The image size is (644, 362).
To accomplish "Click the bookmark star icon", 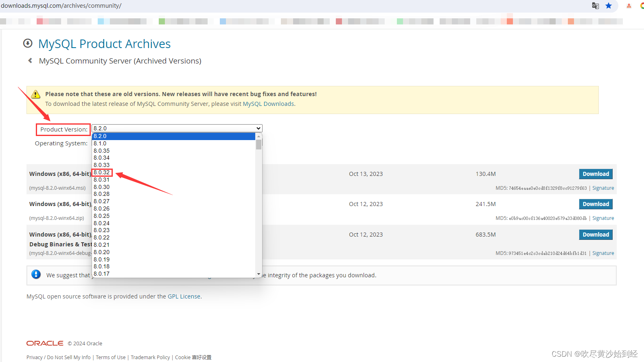I will pos(609,6).
